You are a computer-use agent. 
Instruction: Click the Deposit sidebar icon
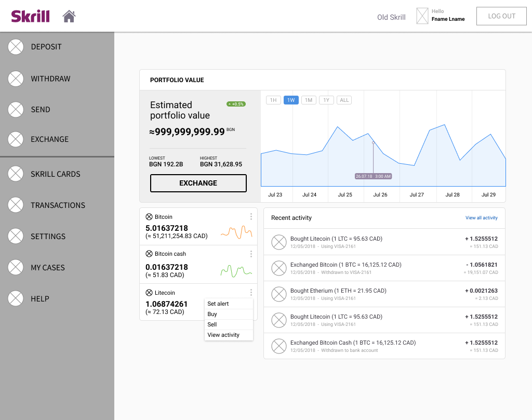[16, 47]
